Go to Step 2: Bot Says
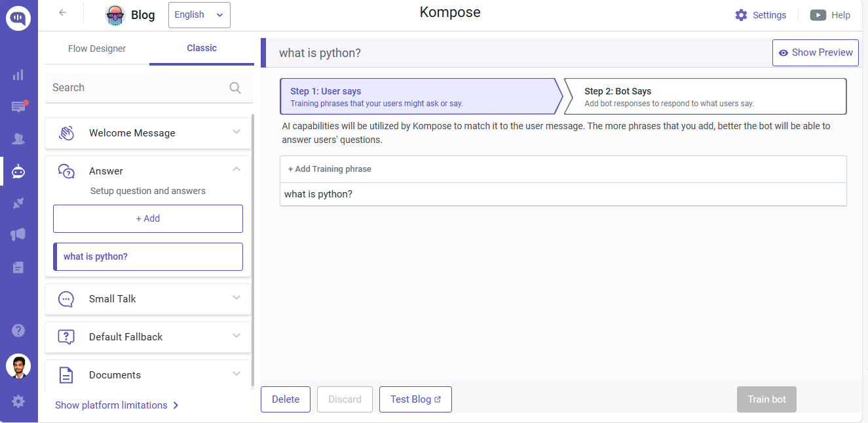Screen dimensions: 868x423 coord(704,97)
